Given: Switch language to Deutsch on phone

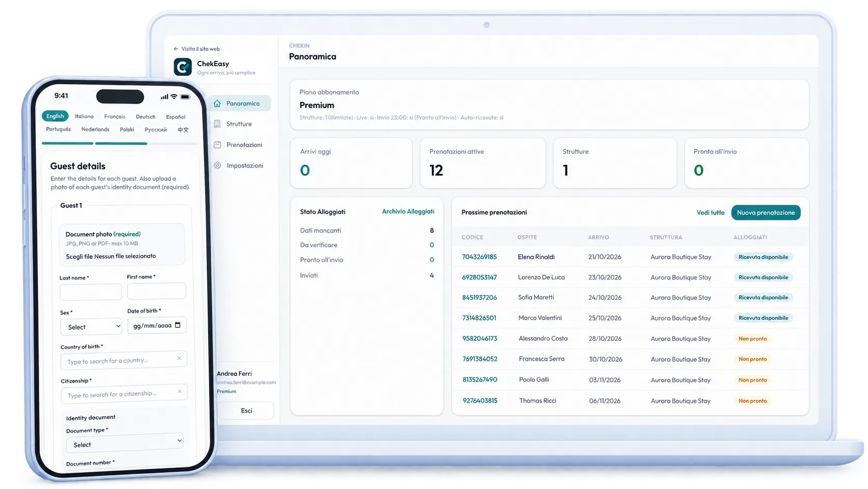Looking at the screenshot, I should click(x=145, y=117).
